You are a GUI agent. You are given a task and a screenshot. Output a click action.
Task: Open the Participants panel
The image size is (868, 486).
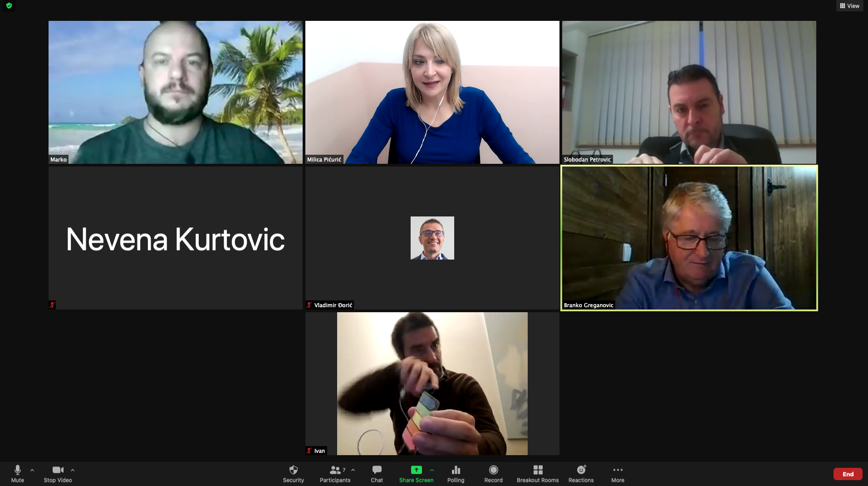click(335, 473)
